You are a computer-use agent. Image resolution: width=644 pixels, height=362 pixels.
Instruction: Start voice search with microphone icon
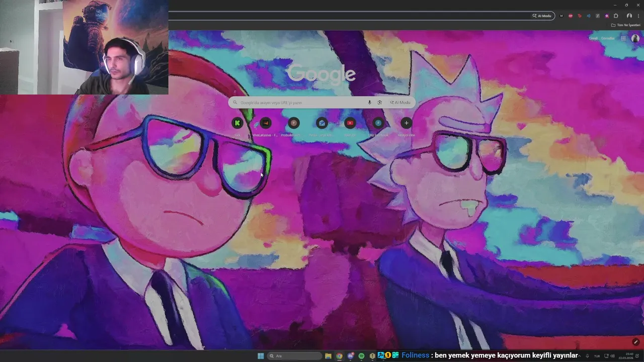369,103
